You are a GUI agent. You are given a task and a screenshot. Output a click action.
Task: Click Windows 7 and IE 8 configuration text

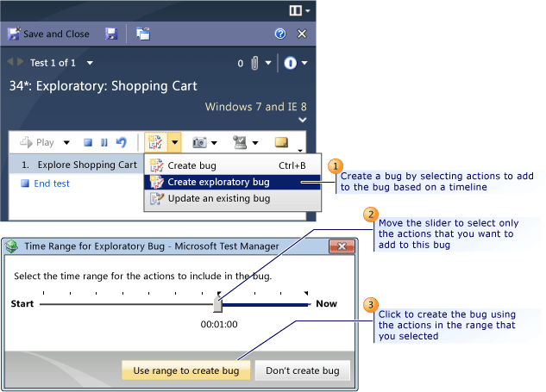256,107
